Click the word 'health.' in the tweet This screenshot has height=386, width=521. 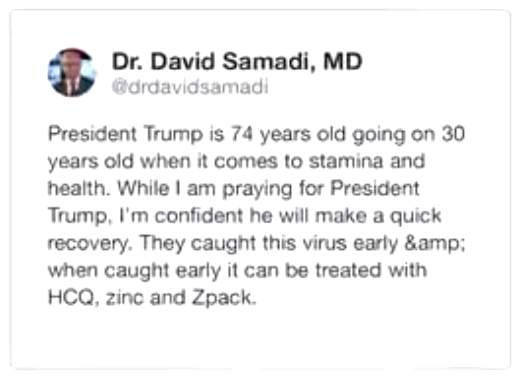point(79,188)
